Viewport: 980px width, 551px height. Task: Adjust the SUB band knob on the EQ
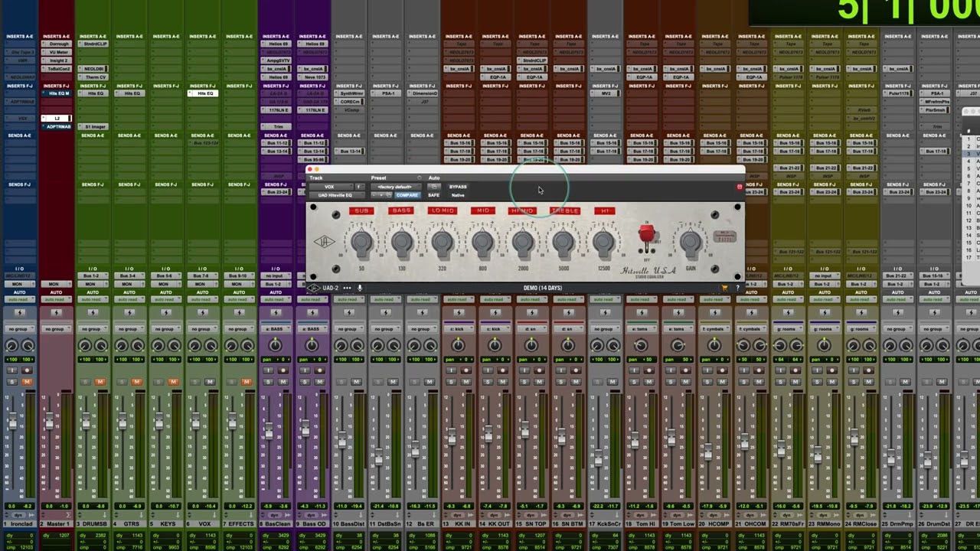click(361, 243)
